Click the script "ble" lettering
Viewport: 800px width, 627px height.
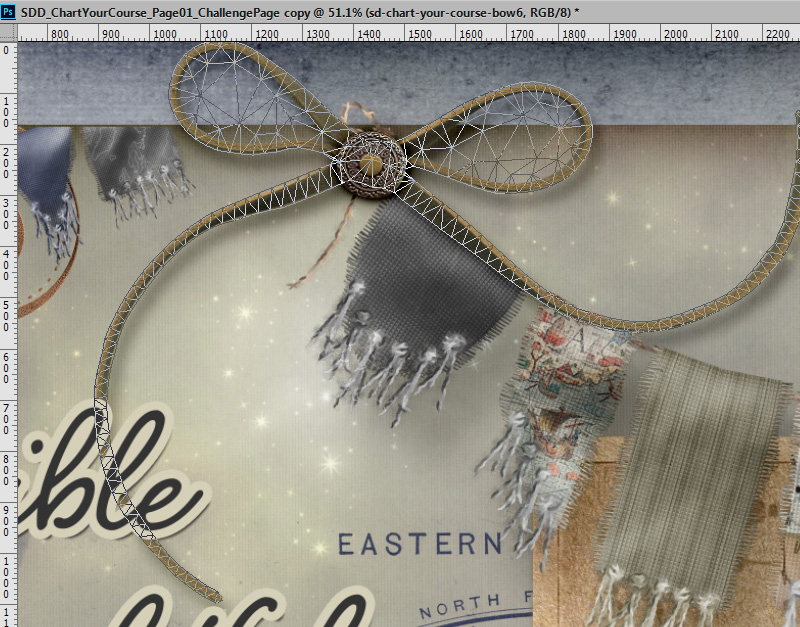tap(110, 472)
